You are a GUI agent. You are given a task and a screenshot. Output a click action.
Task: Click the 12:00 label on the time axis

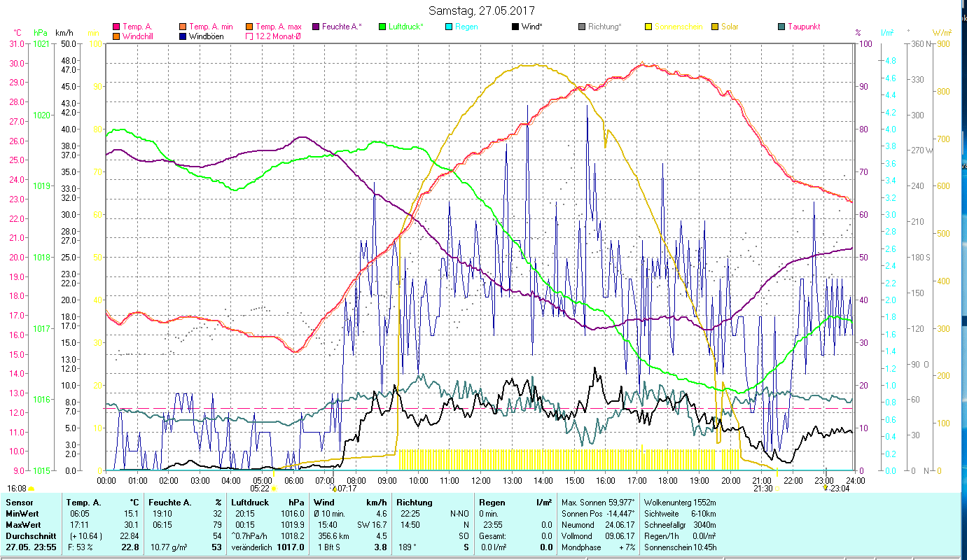(481, 481)
